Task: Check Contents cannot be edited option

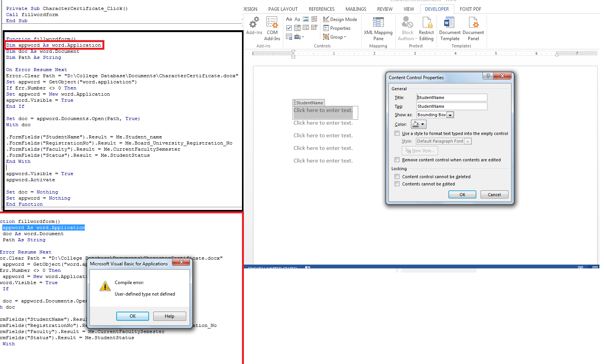Action: coord(397,184)
